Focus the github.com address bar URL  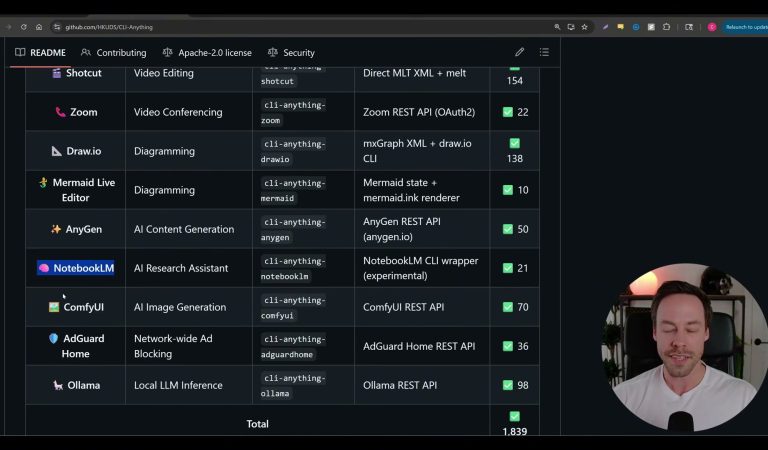109,27
